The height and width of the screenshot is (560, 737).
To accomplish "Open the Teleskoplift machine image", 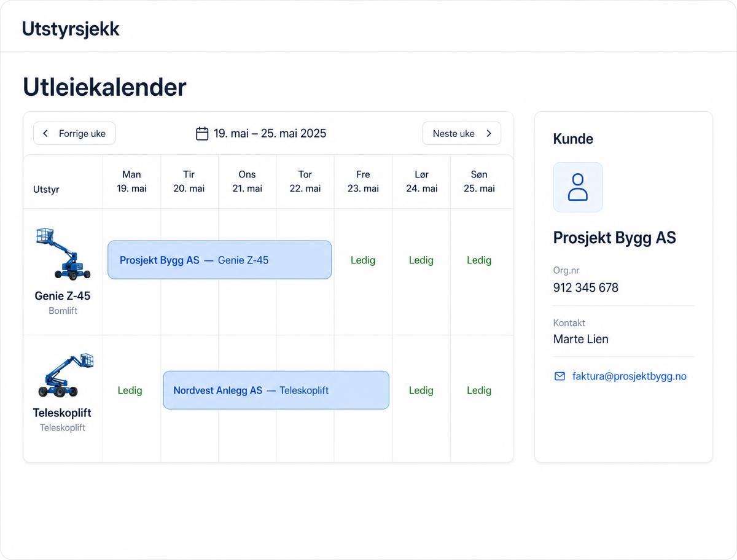I will tap(65, 375).
